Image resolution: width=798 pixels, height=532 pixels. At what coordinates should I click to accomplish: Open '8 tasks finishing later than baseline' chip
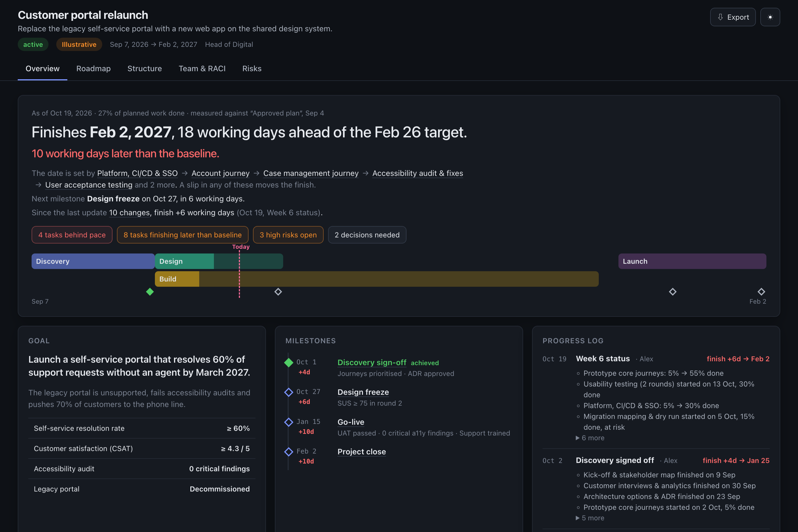coord(183,235)
